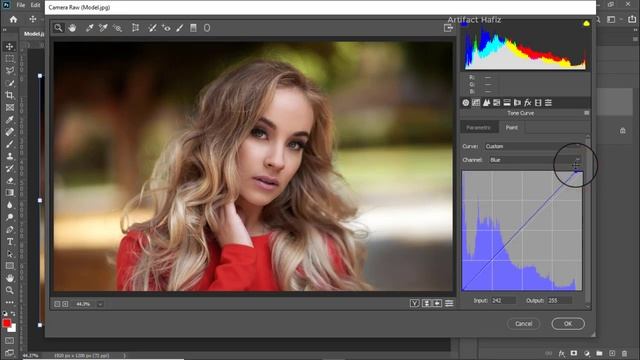Open the Calibration panel icon
The height and width of the screenshot is (360, 640).
(538, 102)
